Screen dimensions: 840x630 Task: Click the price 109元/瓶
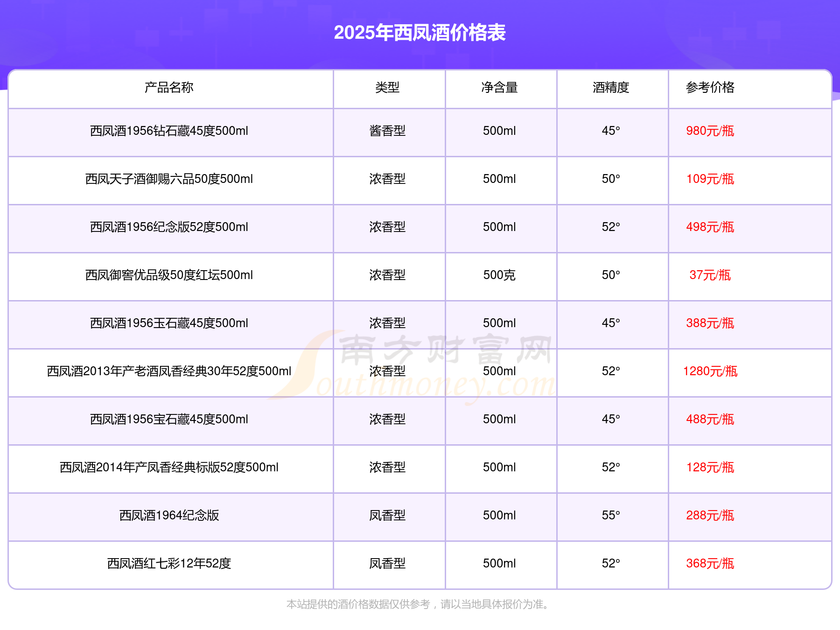[710, 179]
